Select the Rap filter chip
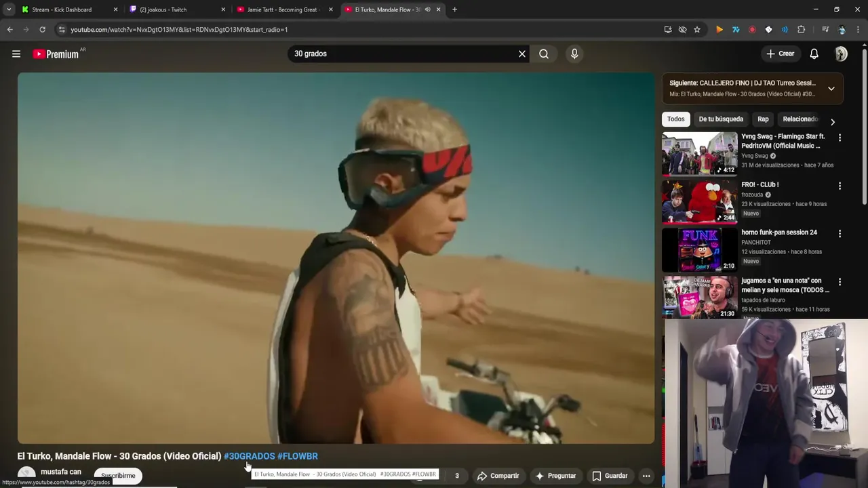Screen dimensions: 868x488 coord(763,119)
